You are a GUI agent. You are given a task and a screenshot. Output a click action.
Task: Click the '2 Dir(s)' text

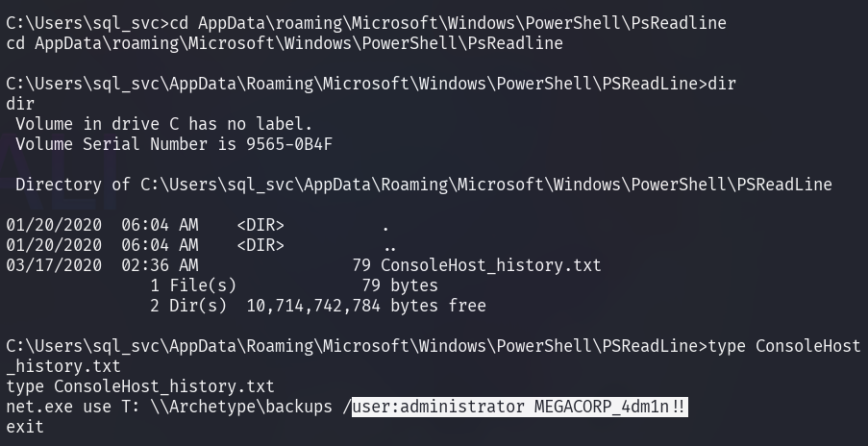(x=188, y=306)
